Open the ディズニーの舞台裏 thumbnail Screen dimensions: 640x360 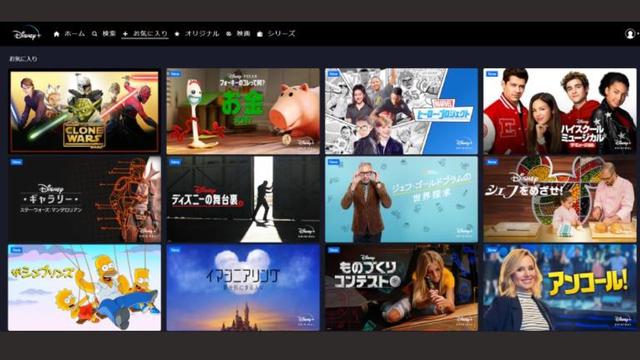pos(243,199)
